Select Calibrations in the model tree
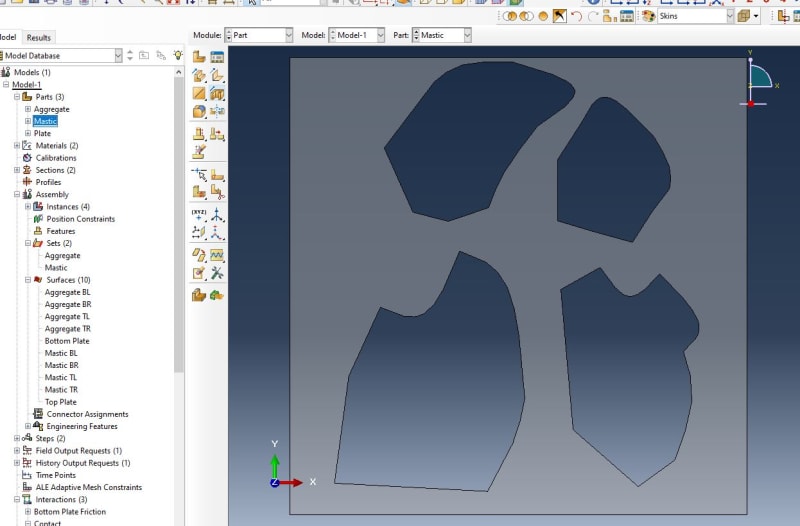The height and width of the screenshot is (526, 800). 56,158
